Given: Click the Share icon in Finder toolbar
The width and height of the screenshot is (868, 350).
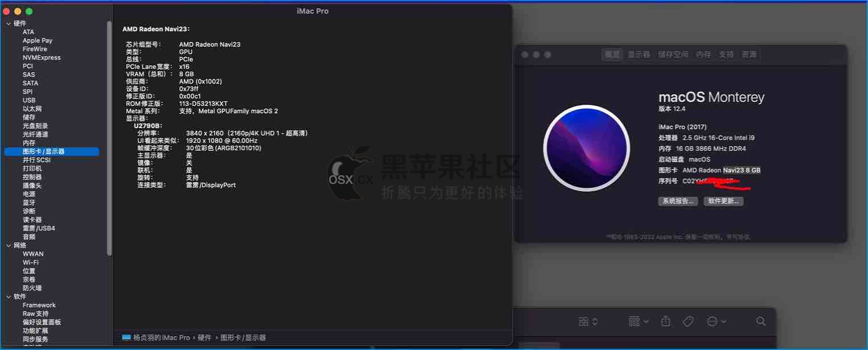Looking at the screenshot, I should pos(666,322).
